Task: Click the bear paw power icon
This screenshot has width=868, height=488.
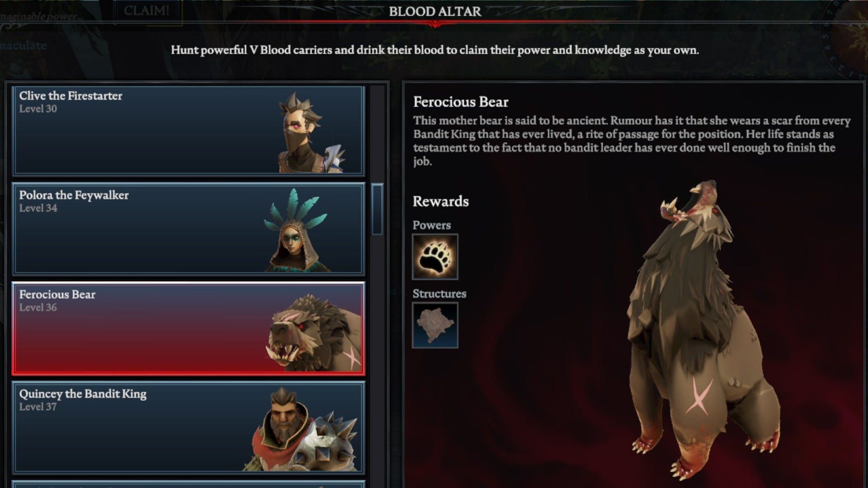Action: 435,257
